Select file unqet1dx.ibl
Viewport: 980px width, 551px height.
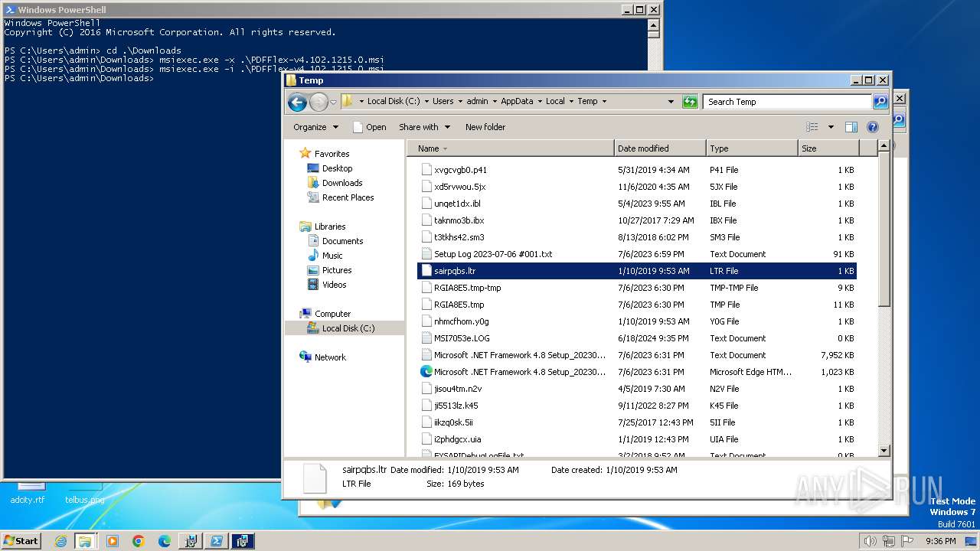[x=457, y=204]
